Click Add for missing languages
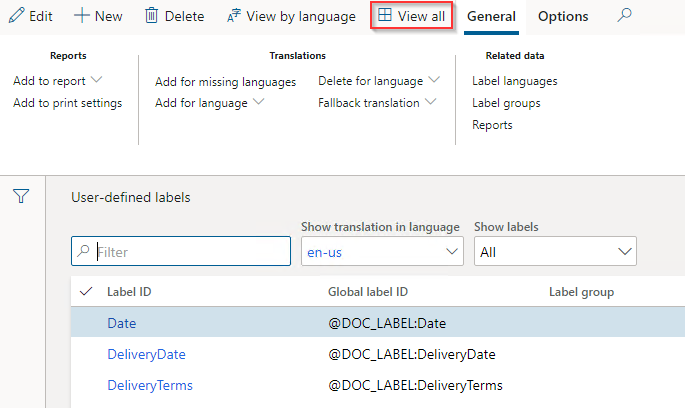685x408 pixels. click(225, 82)
